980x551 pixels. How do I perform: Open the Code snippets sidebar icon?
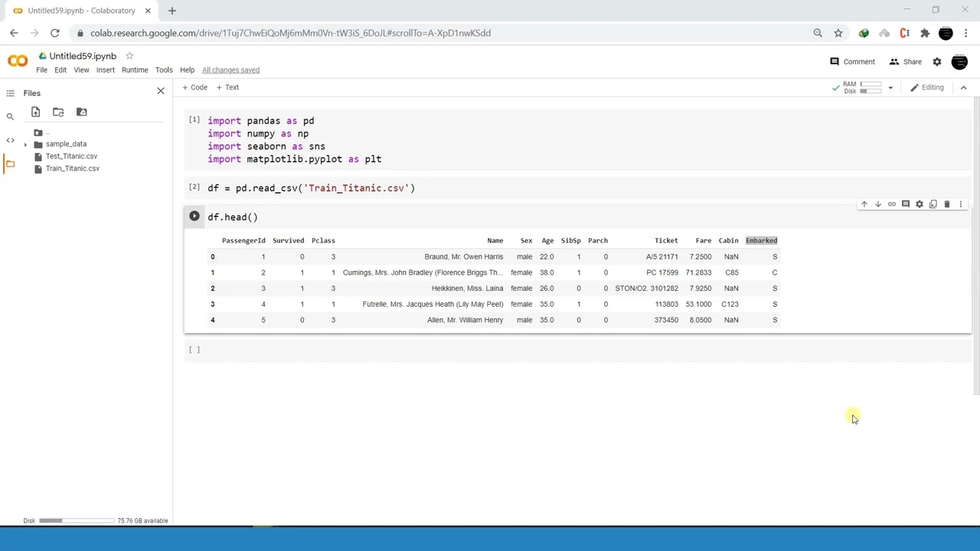10,140
